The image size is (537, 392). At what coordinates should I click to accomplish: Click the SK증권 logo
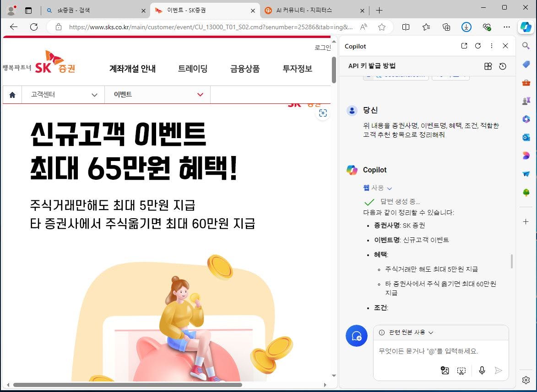pyautogui.click(x=55, y=63)
